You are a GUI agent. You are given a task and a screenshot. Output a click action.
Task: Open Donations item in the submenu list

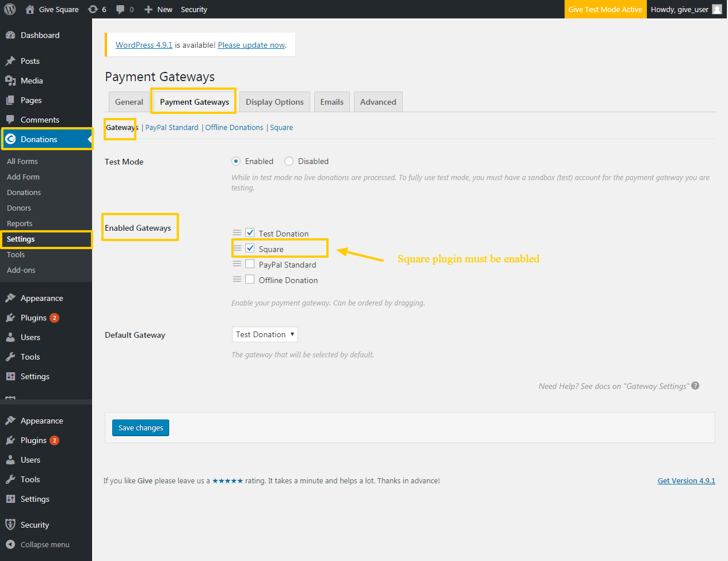(24, 193)
